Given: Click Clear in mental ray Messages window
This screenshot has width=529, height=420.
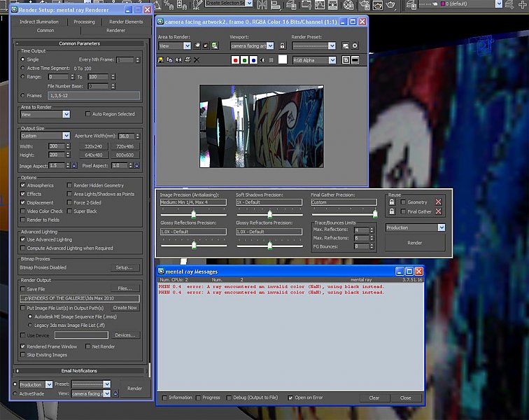Looking at the screenshot, I should pyautogui.click(x=374, y=398).
